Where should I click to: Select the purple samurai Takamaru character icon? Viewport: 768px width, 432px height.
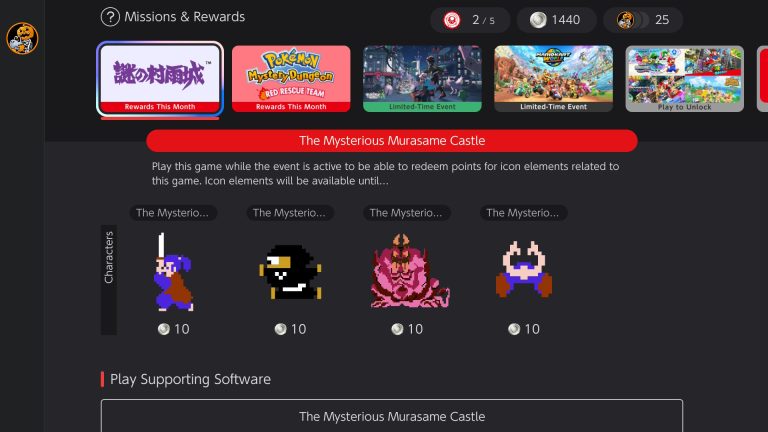pyautogui.click(x=173, y=272)
